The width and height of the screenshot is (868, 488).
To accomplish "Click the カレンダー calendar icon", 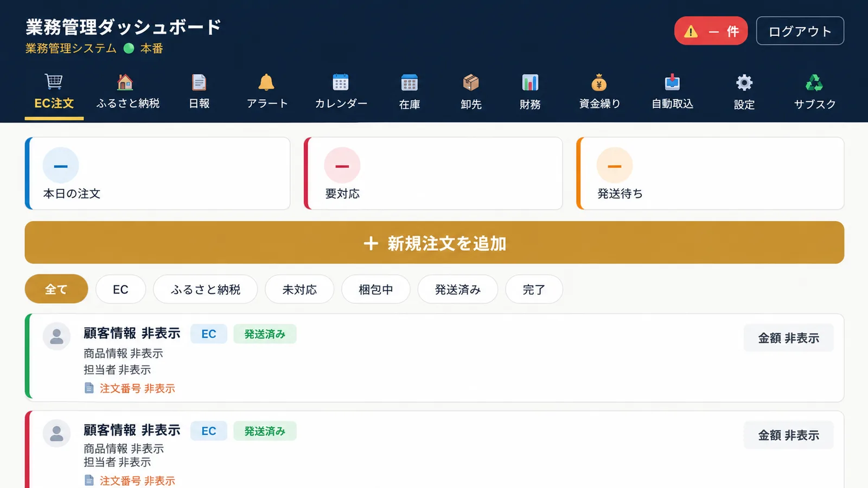I will click(x=341, y=82).
